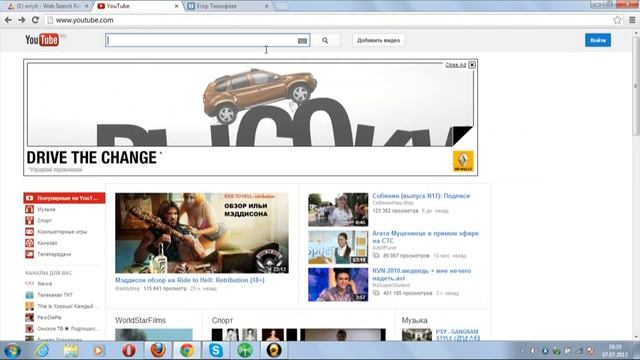Open the Телеканал ТНТ channel
640x360 pixels.
[x=55, y=295]
